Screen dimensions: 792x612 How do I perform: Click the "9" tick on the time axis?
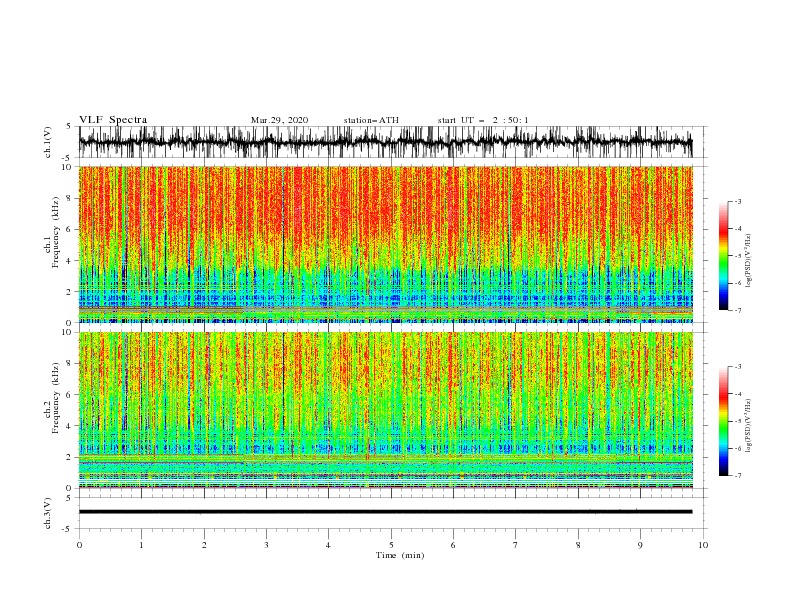coord(640,545)
